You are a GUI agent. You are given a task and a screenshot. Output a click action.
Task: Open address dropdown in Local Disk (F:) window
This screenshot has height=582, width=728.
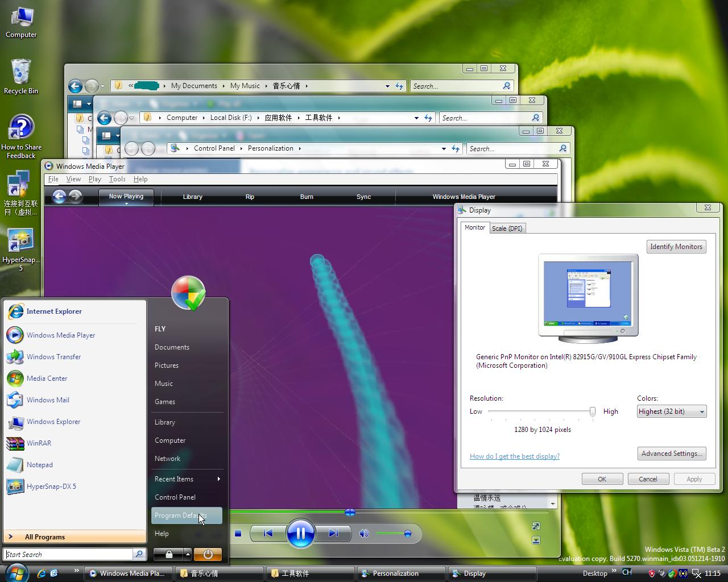[x=416, y=118]
